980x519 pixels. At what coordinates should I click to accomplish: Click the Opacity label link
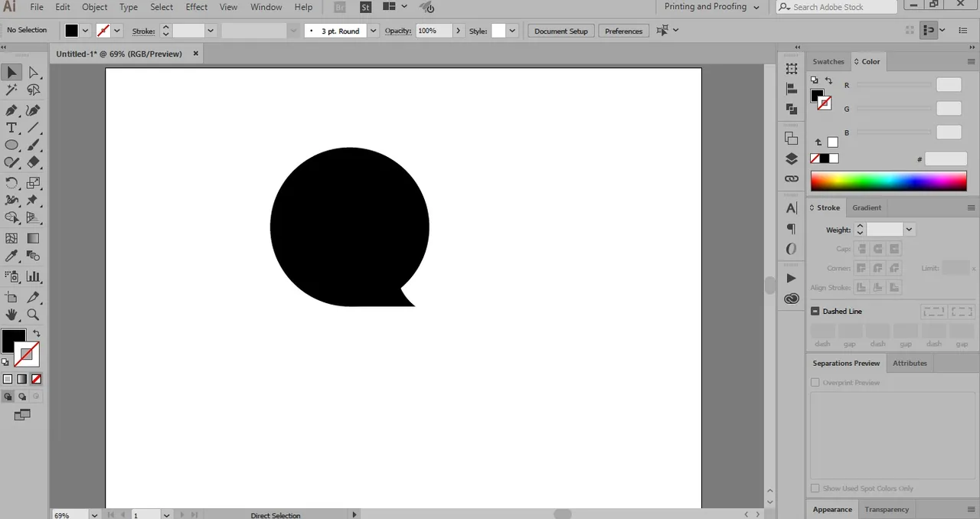click(x=398, y=31)
